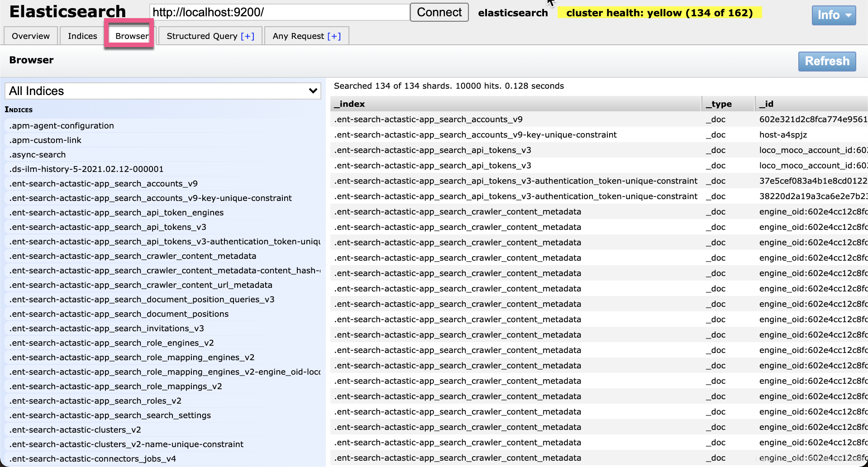The height and width of the screenshot is (467, 868).
Task: Select app_search_role_engines_v2 index
Action: (163, 343)
